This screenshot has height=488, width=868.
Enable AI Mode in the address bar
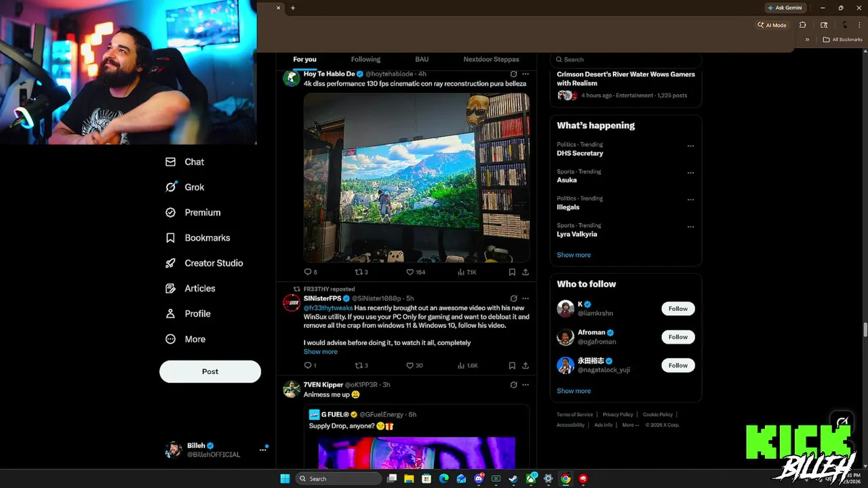coord(772,25)
